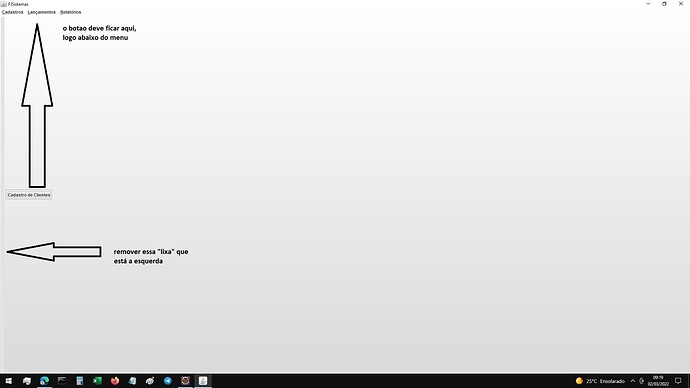The height and width of the screenshot is (388, 690).
Task: Open the weather widget showing 25°C
Action: pos(600,381)
